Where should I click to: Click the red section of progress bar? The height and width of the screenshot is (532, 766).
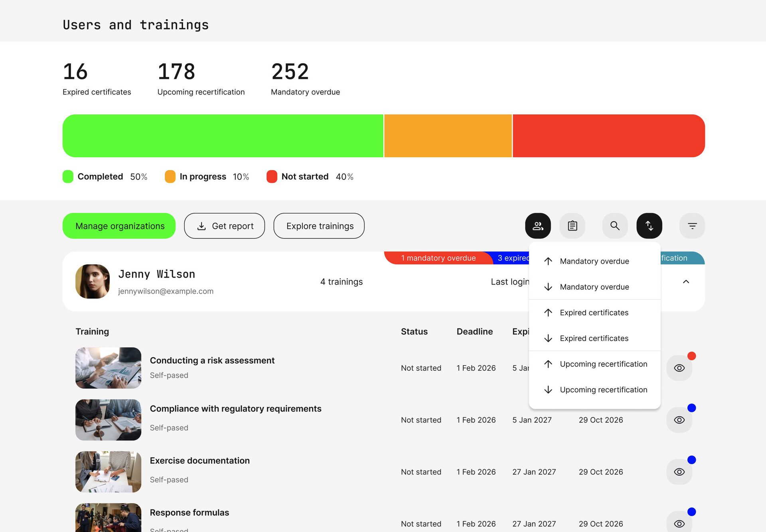tap(608, 136)
